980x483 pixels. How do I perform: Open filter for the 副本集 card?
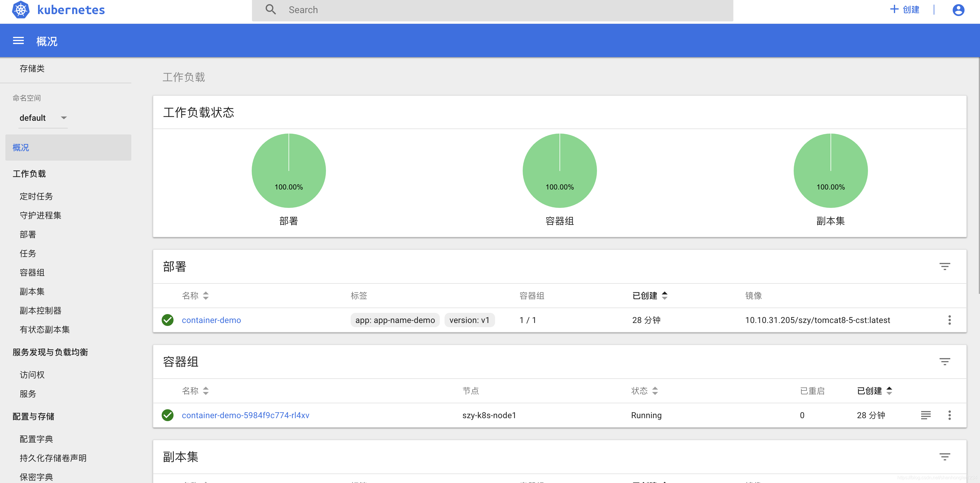pyautogui.click(x=945, y=457)
